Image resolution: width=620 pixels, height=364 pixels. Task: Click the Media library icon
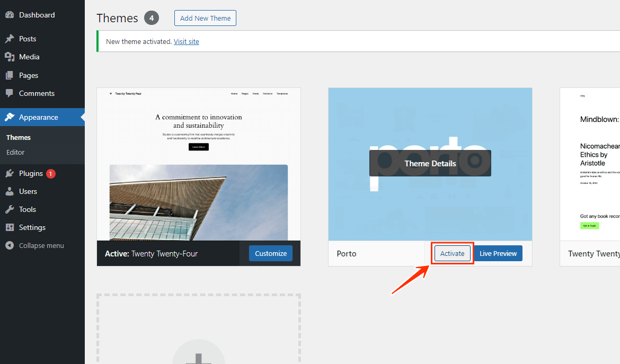[10, 57]
